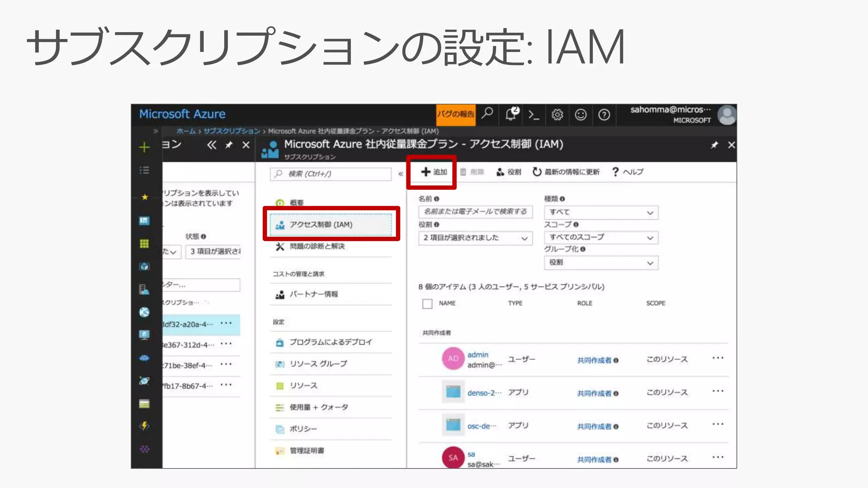868x488 pixels.
Task: Click the feedback smiley face icon
Action: (580, 115)
